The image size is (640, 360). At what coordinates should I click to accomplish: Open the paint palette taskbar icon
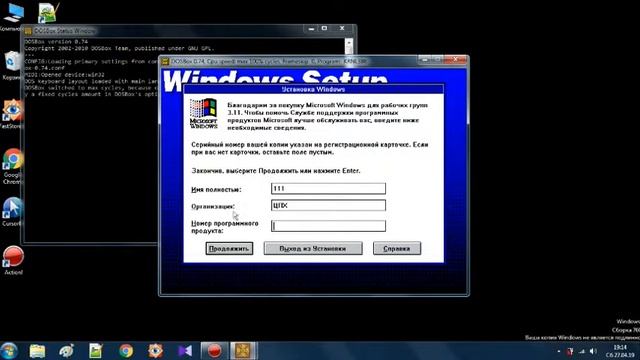66,351
